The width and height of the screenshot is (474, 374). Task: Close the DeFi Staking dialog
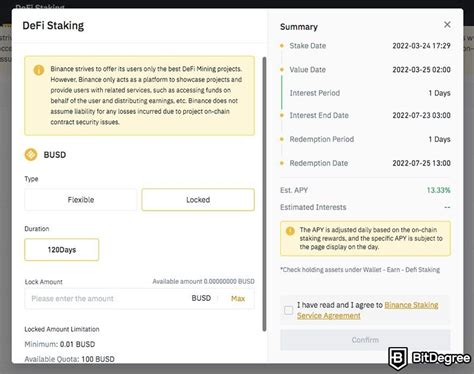(447, 25)
